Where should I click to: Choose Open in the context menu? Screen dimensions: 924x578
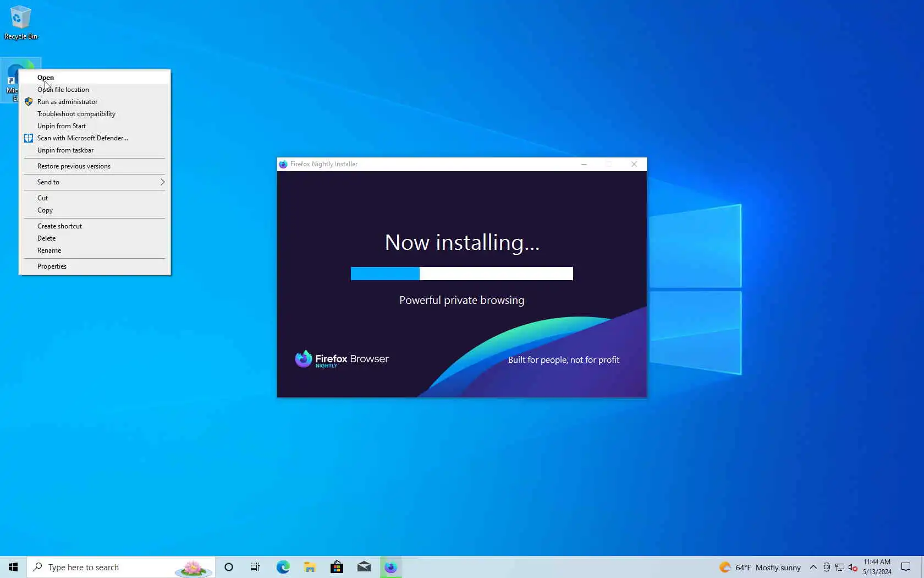pyautogui.click(x=95, y=78)
